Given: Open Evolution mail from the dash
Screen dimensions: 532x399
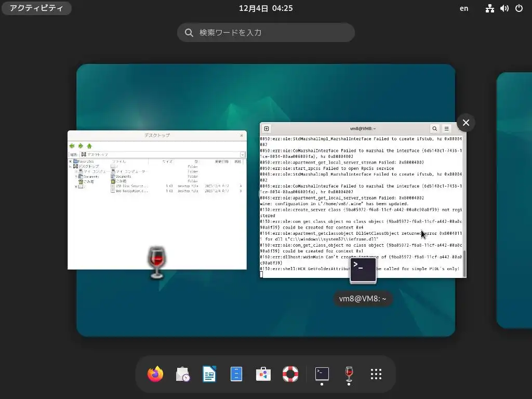Looking at the screenshot, I should [x=182, y=374].
